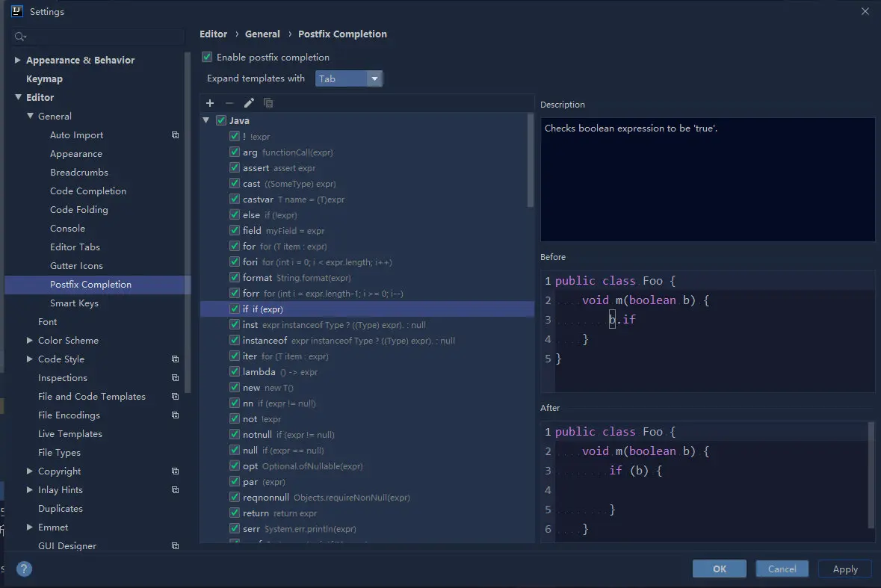
Task: Click 'General' in the breadcrumb
Action: [x=262, y=34]
